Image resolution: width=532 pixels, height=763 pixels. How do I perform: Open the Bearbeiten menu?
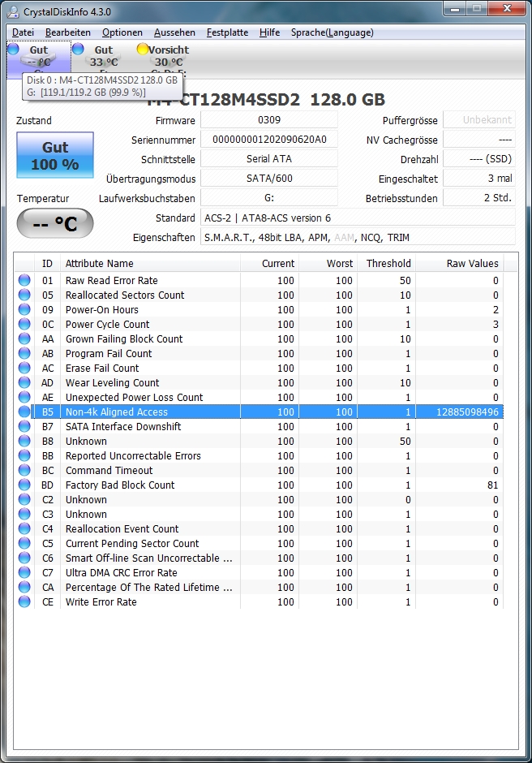pos(67,32)
